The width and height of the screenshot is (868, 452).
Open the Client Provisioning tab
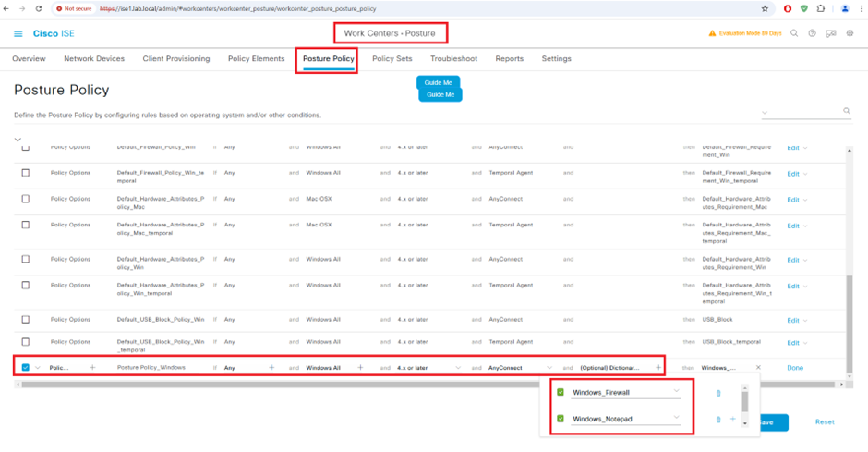click(176, 59)
